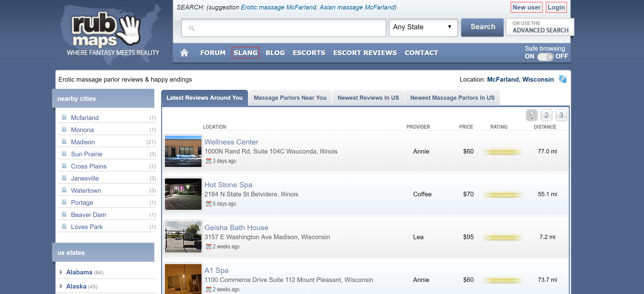Image resolution: width=644 pixels, height=294 pixels.
Task: Click the McFarland, Wisconsin location link
Action: (520, 79)
